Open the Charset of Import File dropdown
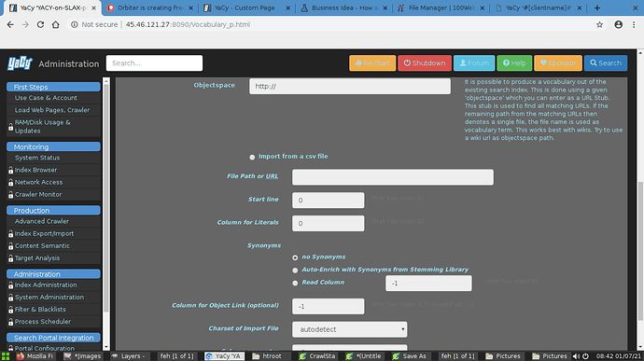The image size is (644, 361). (349, 329)
